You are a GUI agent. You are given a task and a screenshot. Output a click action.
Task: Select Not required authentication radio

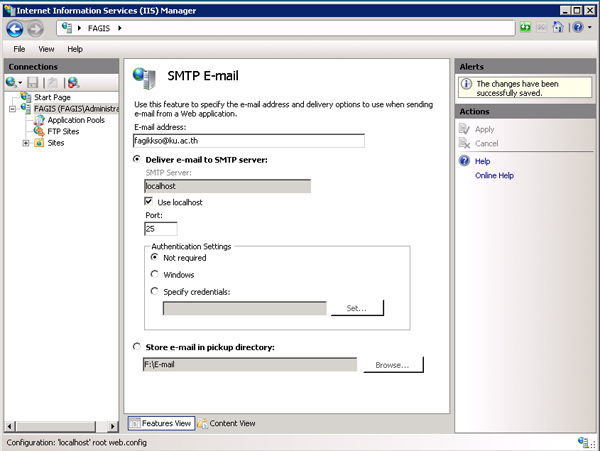tap(155, 257)
